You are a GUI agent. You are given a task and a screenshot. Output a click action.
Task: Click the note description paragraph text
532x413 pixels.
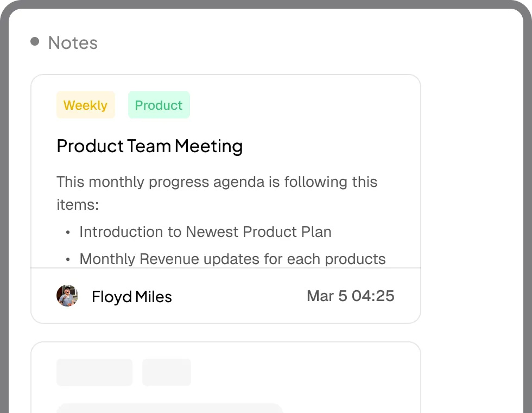217,193
